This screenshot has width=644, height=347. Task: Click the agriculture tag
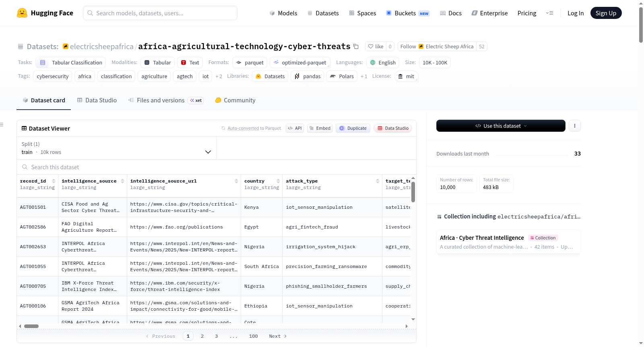154,76
